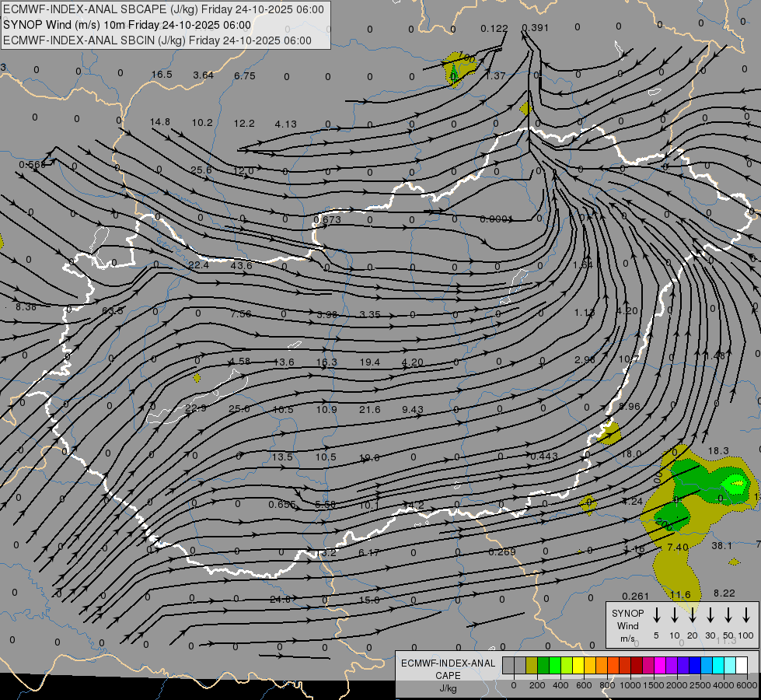Click the 20 m/s wind arrow in the legend
Screen dimensions: 761x700
click(x=692, y=615)
